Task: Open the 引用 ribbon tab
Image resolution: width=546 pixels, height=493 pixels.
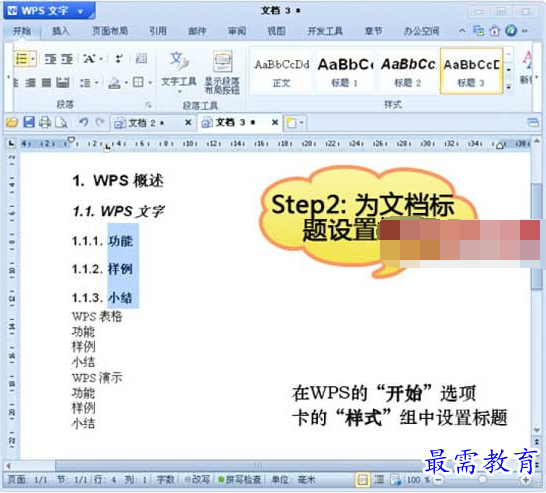Action: [158, 31]
